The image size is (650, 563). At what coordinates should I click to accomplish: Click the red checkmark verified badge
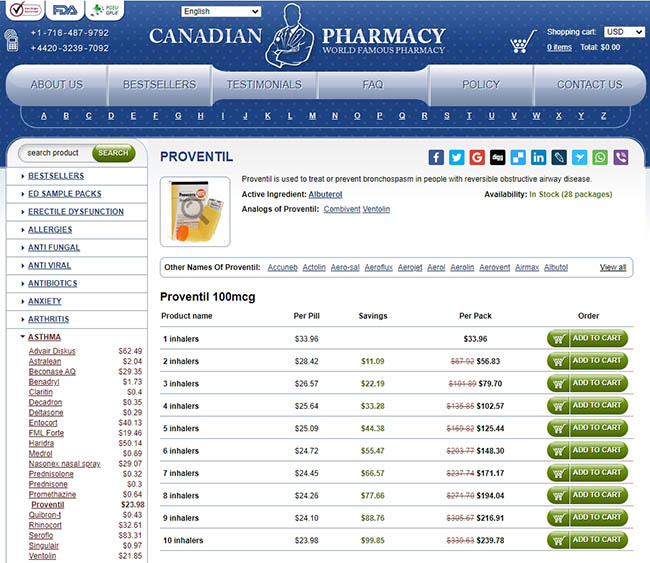[x=24, y=10]
